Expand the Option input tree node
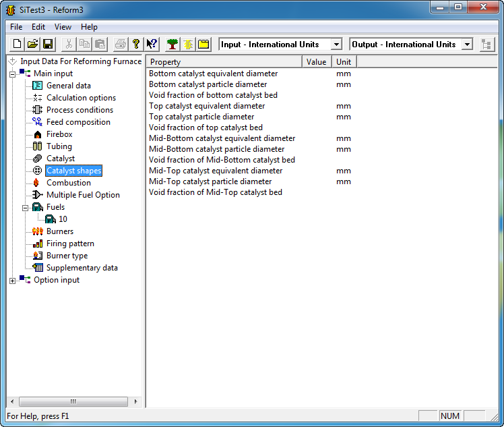This screenshot has width=504, height=427. point(13,281)
